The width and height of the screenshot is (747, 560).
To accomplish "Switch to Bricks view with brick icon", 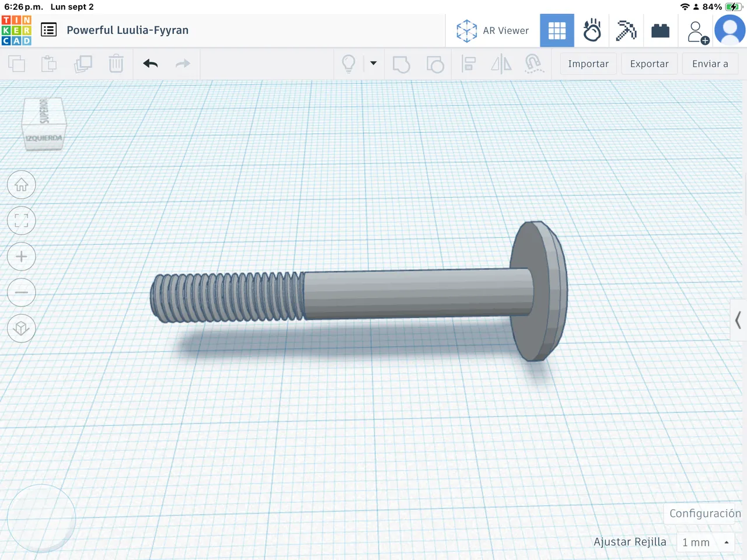I will pos(660,30).
